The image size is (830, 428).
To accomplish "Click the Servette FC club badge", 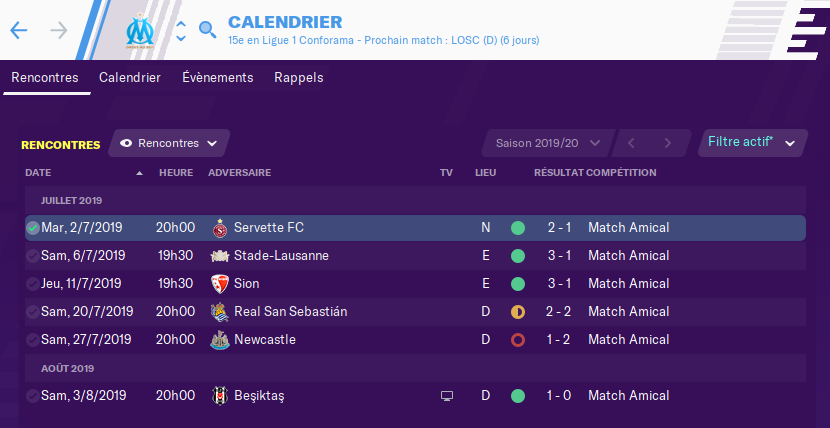I will (220, 228).
